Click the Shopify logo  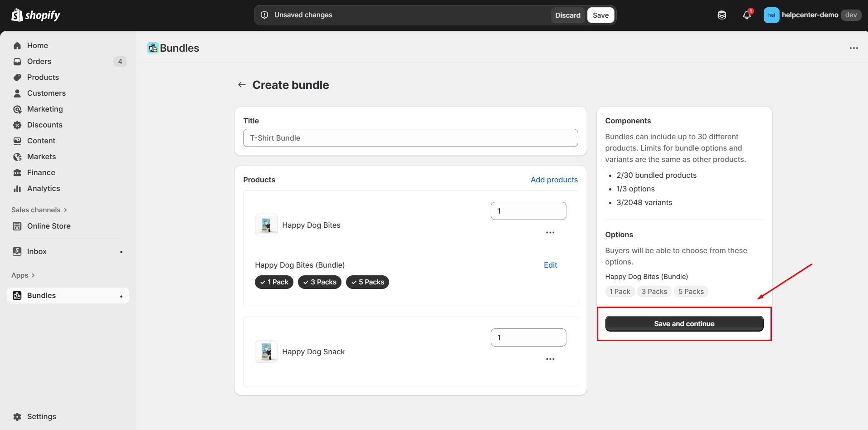(35, 15)
